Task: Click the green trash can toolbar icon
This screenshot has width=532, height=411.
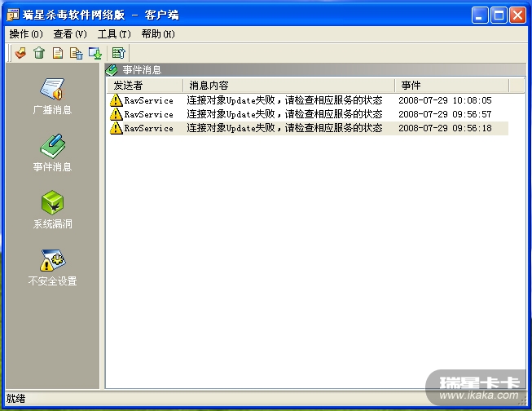Action: [x=39, y=53]
